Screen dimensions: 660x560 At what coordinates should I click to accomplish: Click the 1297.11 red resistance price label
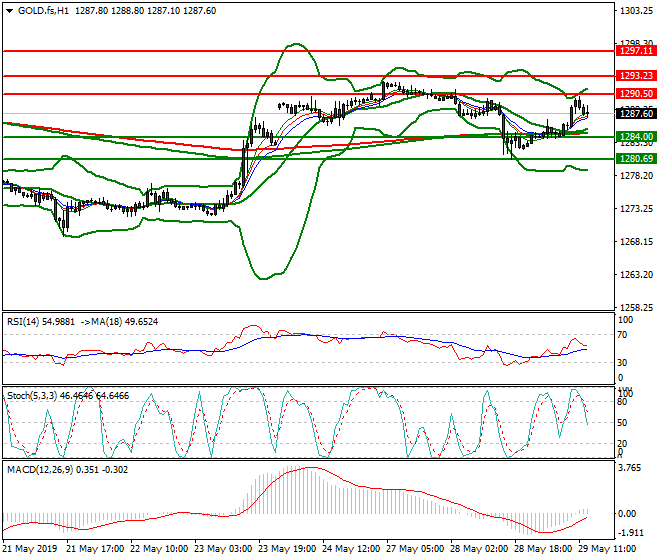tap(636, 51)
